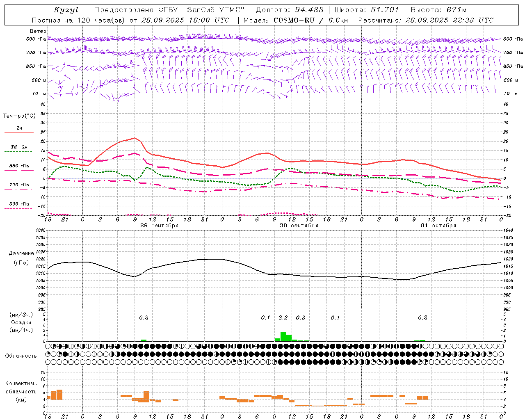Click the "Осадки" precipitation label
This screenshot has width=525, height=420.
pyautogui.click(x=21, y=323)
